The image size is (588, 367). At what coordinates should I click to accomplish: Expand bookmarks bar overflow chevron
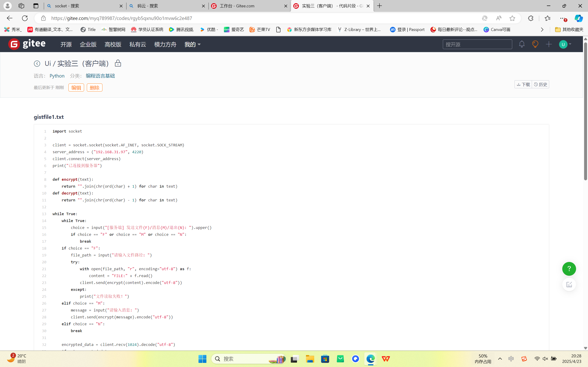tap(542, 30)
